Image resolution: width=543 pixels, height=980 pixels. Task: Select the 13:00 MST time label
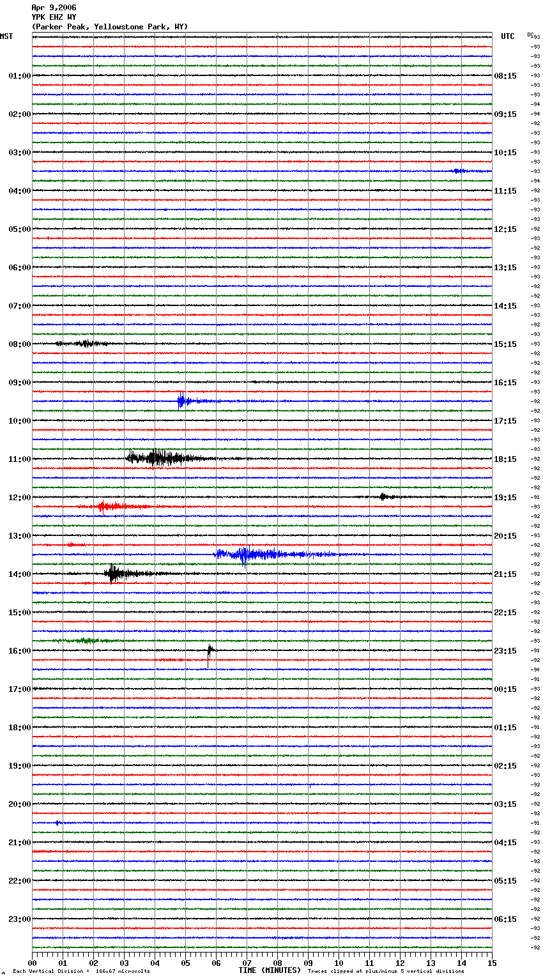[x=20, y=536]
